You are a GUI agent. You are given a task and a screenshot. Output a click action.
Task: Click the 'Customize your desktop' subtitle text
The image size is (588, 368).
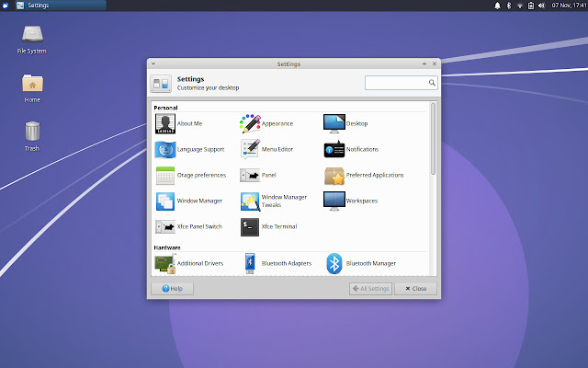click(208, 88)
